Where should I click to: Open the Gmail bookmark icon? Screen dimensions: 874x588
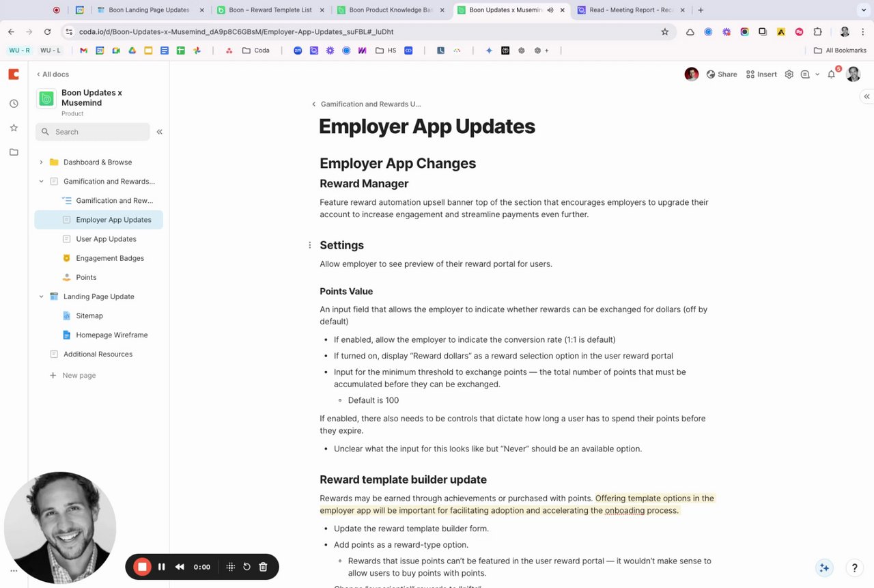pos(84,51)
